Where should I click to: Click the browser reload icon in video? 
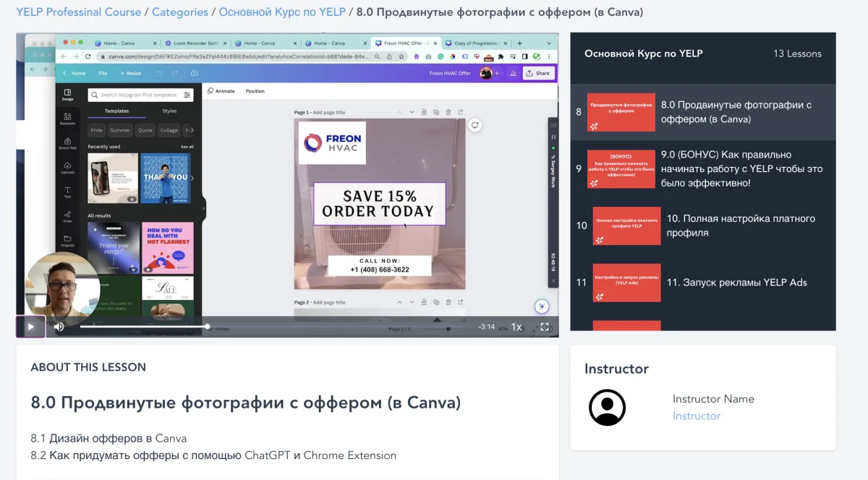coord(87,56)
